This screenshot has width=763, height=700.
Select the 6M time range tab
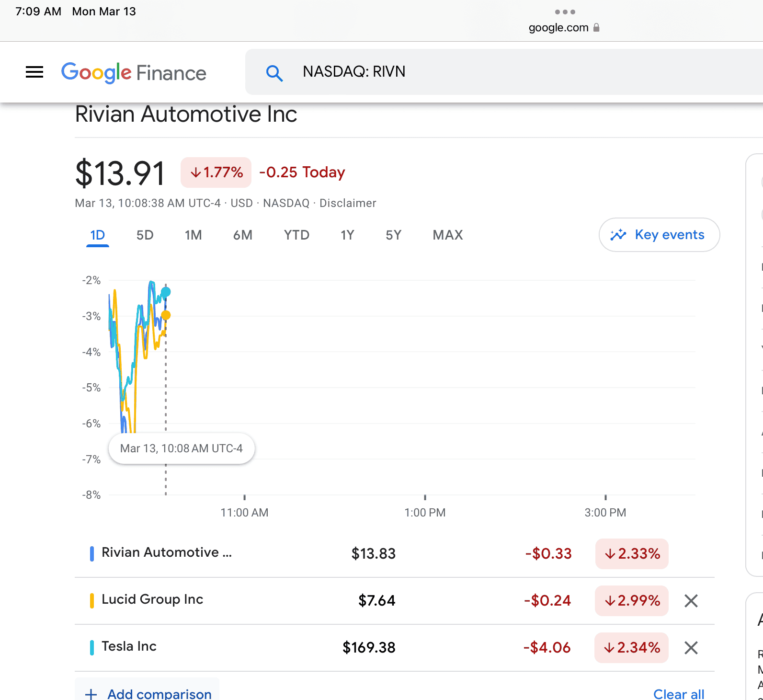pos(243,235)
